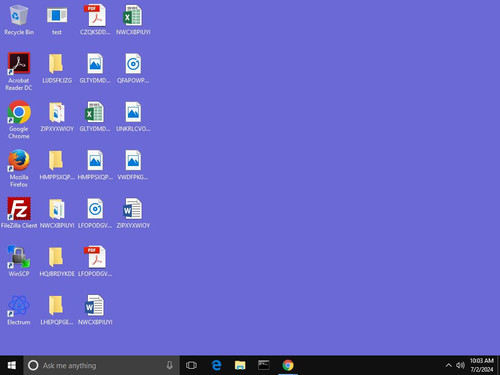
Task: Select the NWCXBPIUYI Word document
Action: point(95,309)
